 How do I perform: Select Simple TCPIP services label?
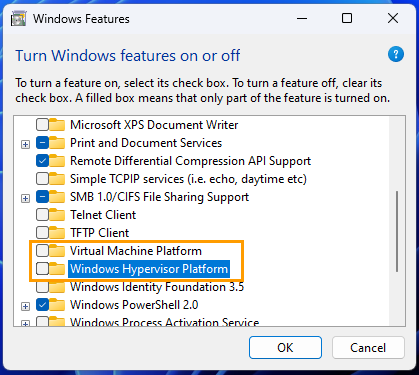pos(188,179)
